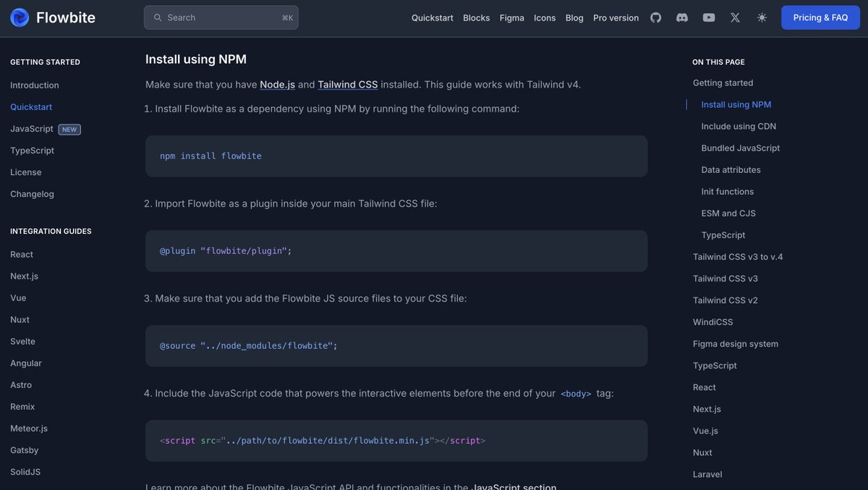Image resolution: width=868 pixels, height=490 pixels.
Task: Jump to Next.js in On This Page
Action: (x=707, y=409)
